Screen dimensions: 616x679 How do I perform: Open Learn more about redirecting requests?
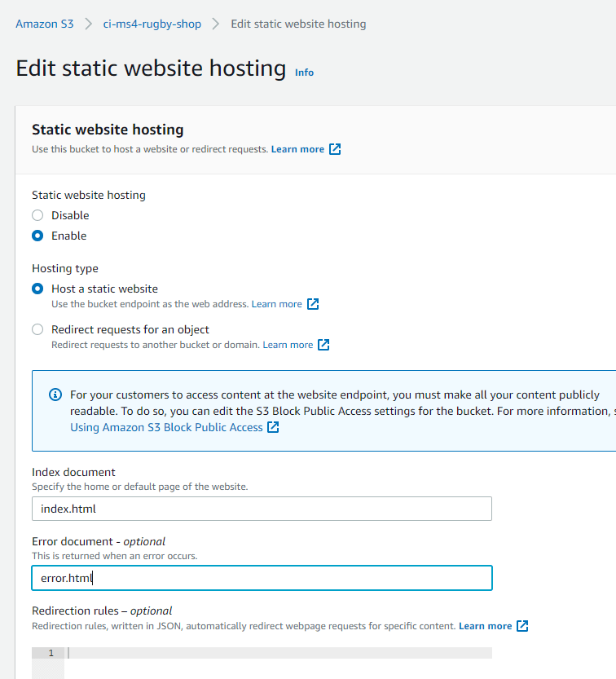click(288, 345)
